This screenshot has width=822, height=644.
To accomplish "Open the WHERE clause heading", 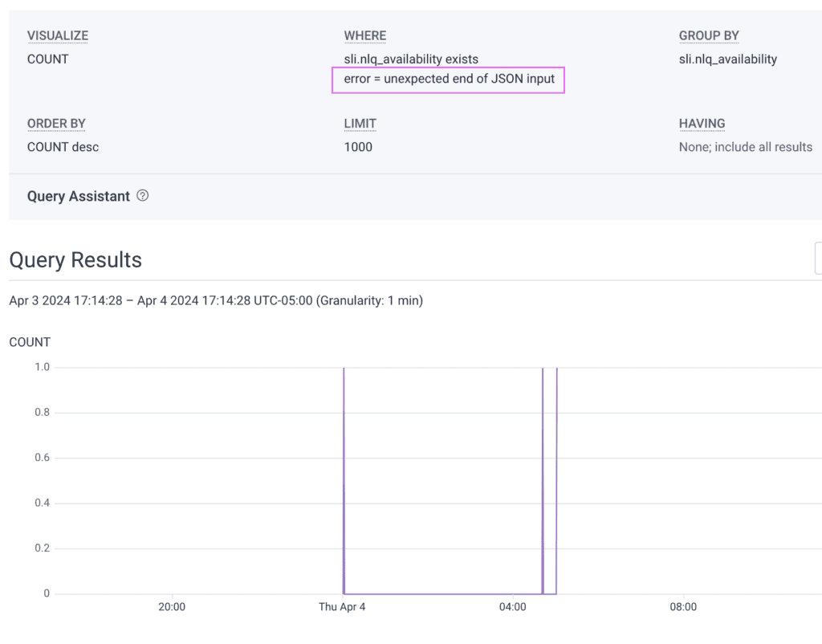I will [x=365, y=36].
